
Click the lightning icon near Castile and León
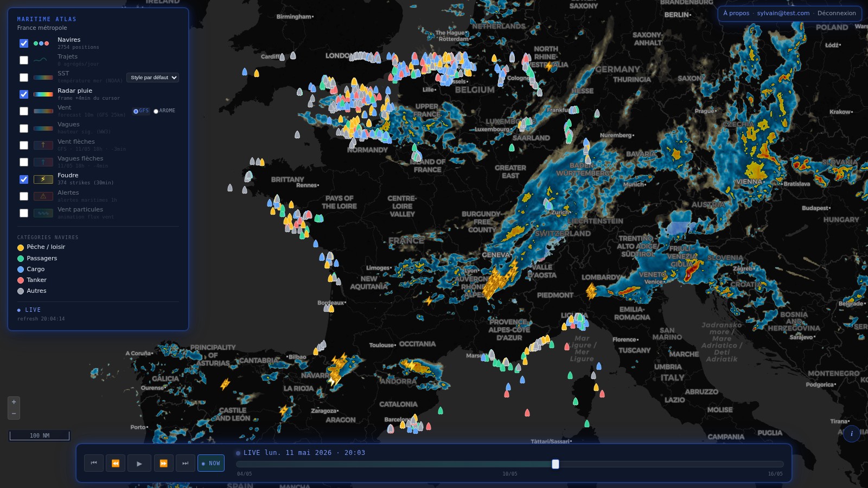[x=284, y=410]
